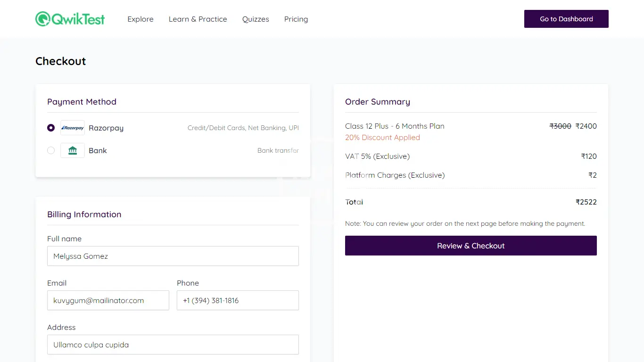Open Learn & Practice menu item

(x=198, y=19)
